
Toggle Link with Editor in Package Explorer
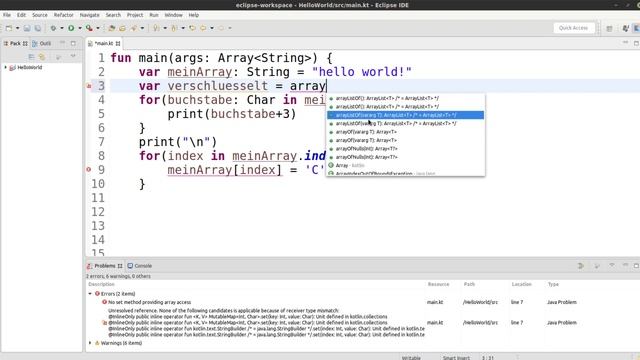(42, 57)
